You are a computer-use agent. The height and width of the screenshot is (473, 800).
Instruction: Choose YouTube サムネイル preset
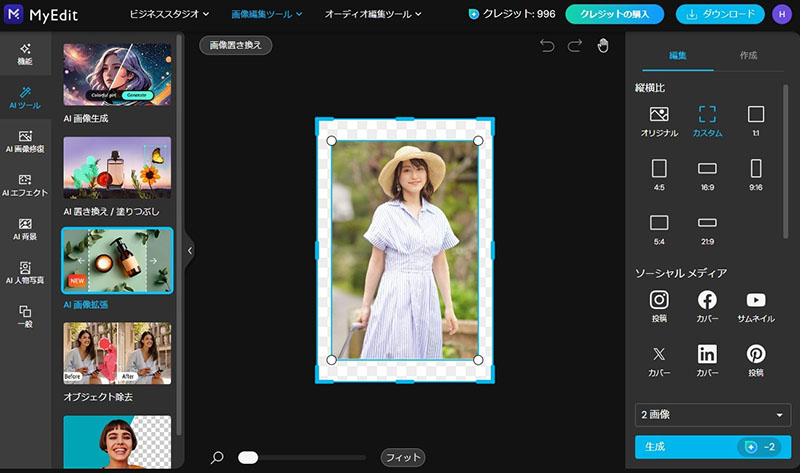[756, 306]
